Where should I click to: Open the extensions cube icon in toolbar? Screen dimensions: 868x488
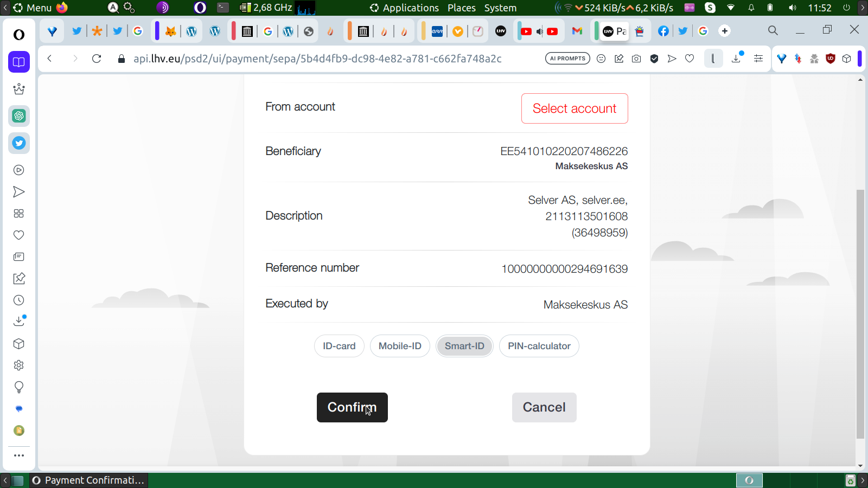pyautogui.click(x=847, y=59)
